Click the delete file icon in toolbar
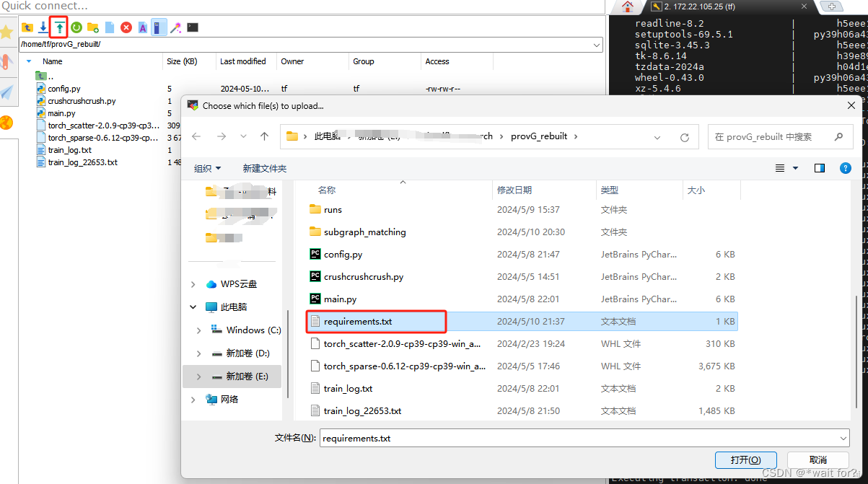This screenshot has width=868, height=484. click(126, 27)
